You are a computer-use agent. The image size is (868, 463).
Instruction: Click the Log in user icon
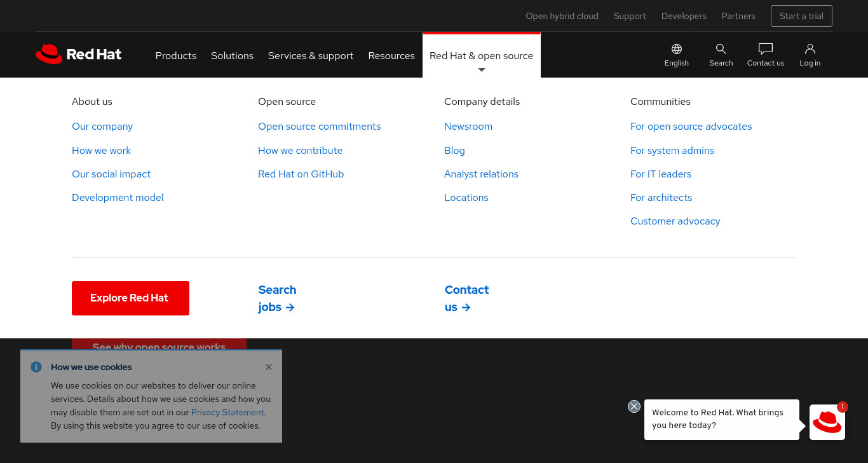pyautogui.click(x=810, y=49)
